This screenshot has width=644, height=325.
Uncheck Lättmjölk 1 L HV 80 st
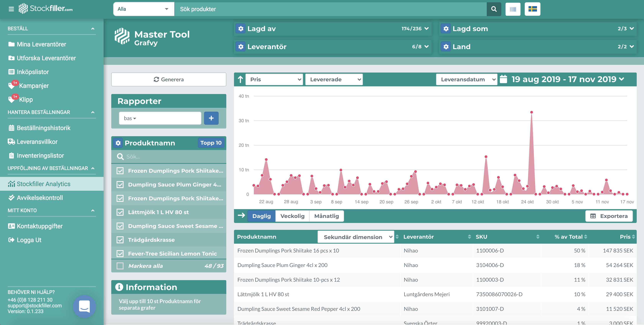(120, 212)
